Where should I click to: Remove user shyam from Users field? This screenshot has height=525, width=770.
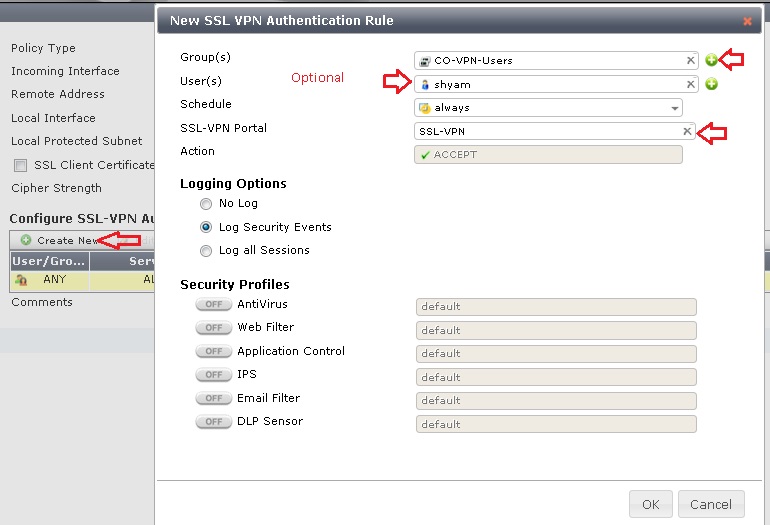[x=690, y=84]
